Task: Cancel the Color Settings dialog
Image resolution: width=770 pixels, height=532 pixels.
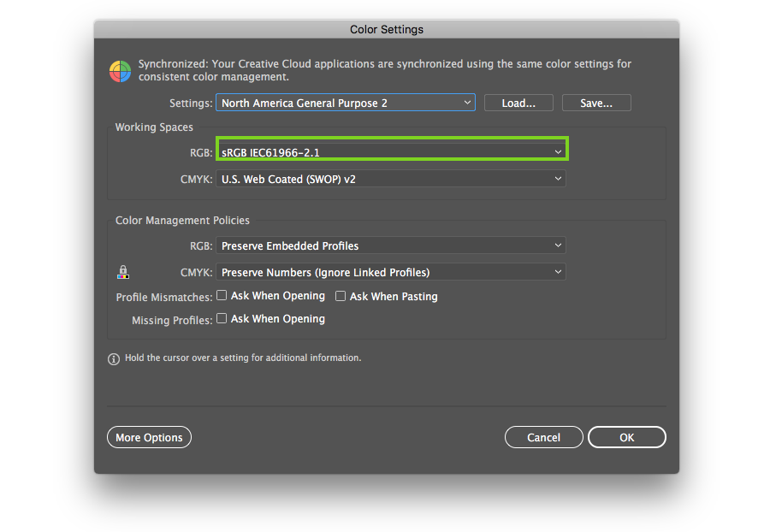Action: [x=543, y=437]
